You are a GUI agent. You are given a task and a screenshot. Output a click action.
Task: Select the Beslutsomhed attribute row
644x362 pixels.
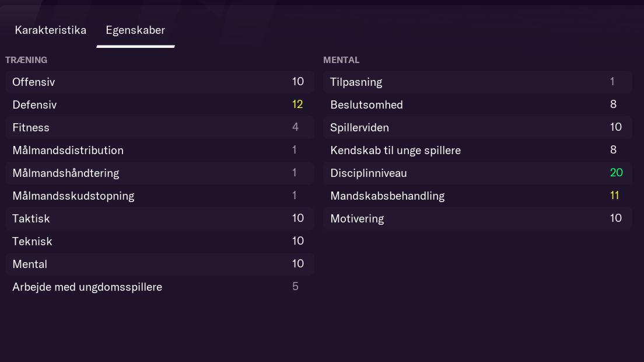pyautogui.click(x=477, y=105)
